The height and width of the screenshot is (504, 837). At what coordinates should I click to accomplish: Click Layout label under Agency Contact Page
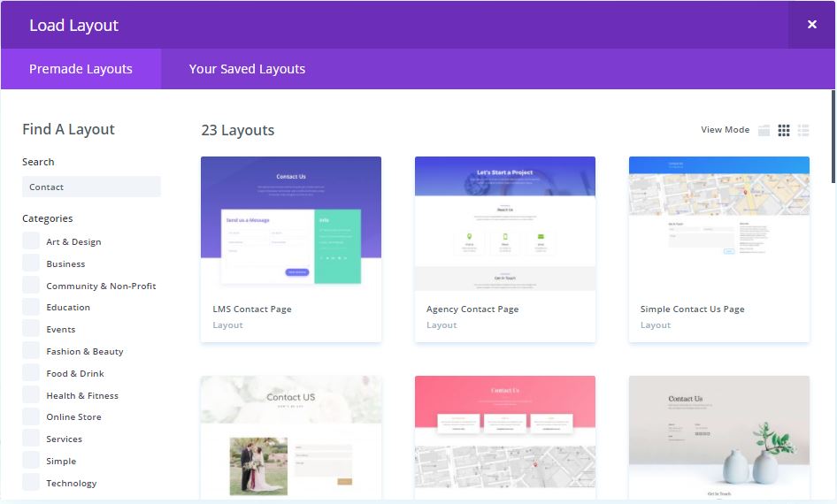click(x=442, y=325)
